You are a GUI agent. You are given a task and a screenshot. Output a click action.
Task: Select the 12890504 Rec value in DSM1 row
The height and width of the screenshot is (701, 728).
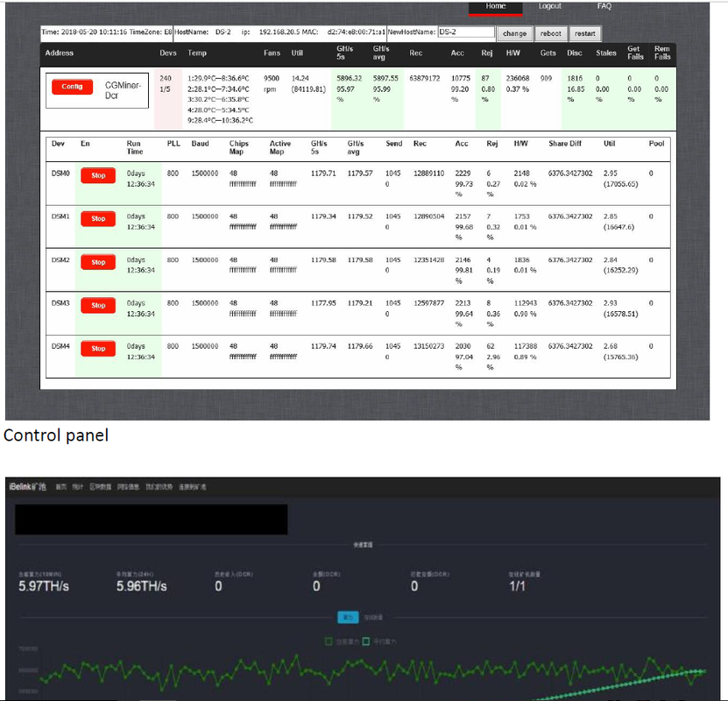tap(428, 216)
